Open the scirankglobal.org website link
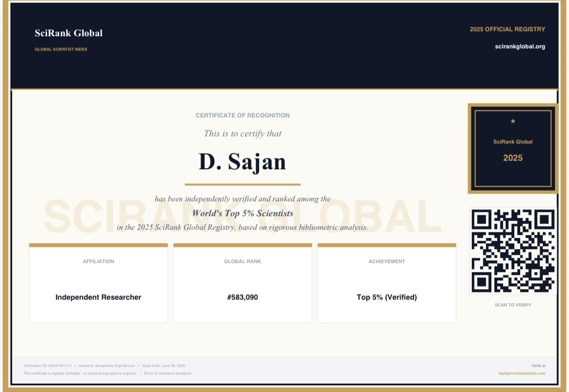The image size is (569, 392). [x=520, y=46]
